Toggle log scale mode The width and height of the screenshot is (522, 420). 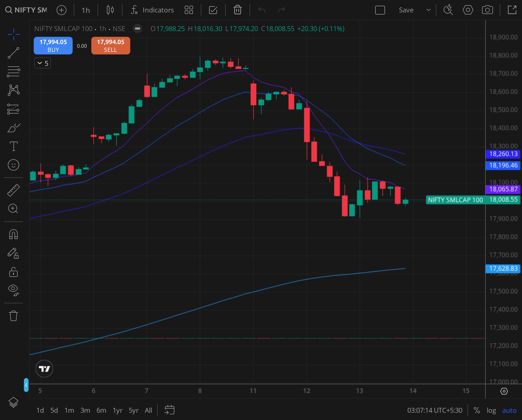[491, 410]
